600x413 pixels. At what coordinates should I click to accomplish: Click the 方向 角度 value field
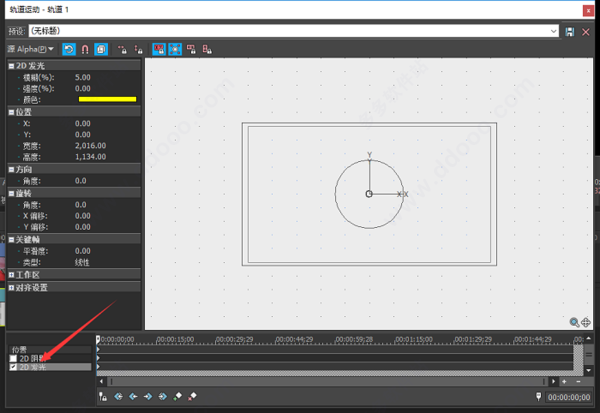coord(80,181)
